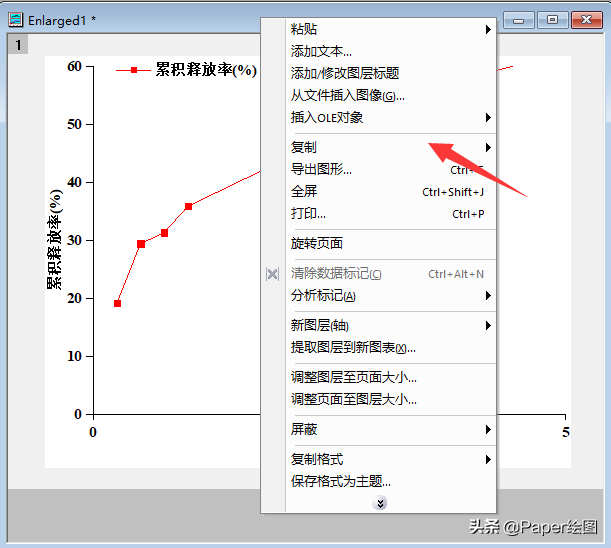The image size is (611, 548).
Task: Open the 复制格式 submenu
Action: [390, 460]
